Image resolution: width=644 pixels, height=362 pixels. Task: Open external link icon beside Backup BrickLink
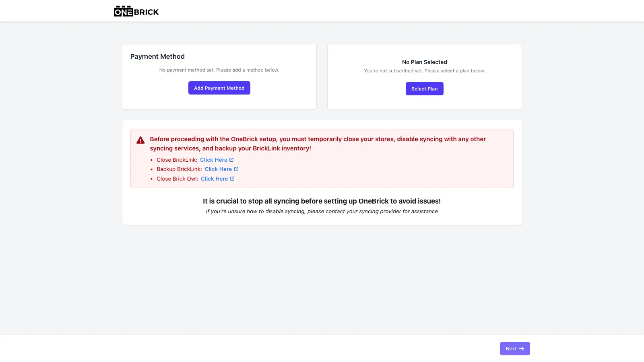click(x=236, y=169)
